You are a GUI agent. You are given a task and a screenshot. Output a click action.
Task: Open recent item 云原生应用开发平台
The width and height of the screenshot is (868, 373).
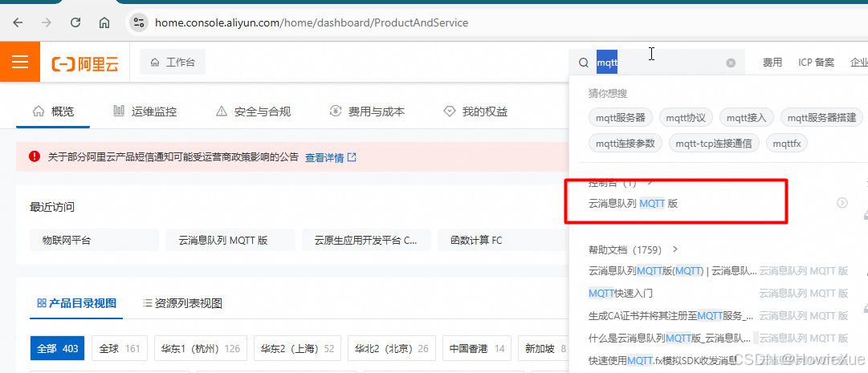366,240
